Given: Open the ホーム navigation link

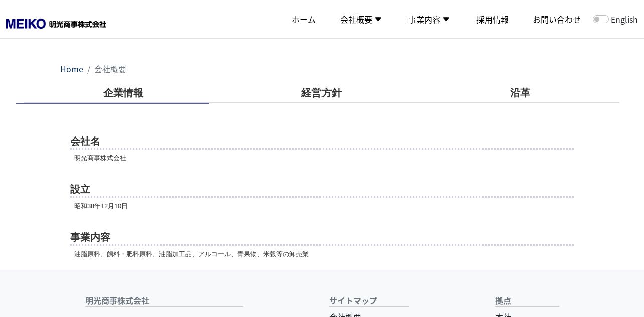Looking at the screenshot, I should pyautogui.click(x=304, y=20).
